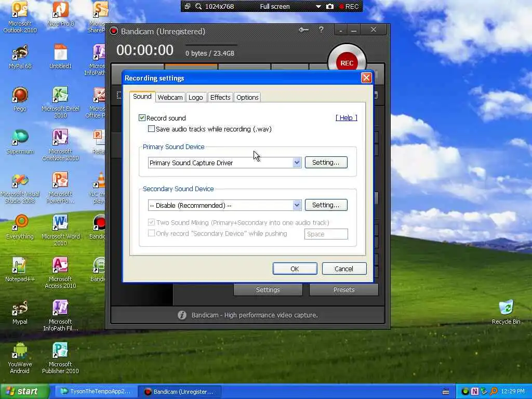
Task: Toggle Only record Secondary Device while pushing
Action: pos(151,233)
